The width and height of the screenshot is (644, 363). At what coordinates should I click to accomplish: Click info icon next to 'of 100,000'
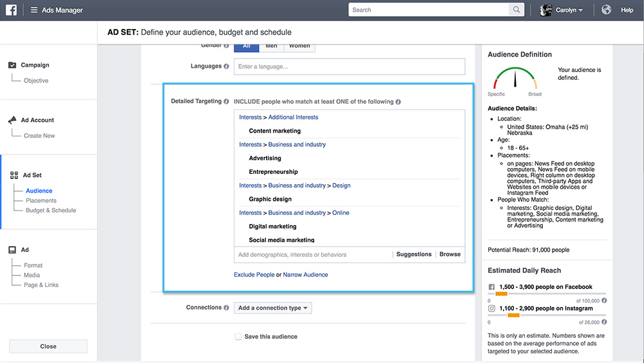604,301
